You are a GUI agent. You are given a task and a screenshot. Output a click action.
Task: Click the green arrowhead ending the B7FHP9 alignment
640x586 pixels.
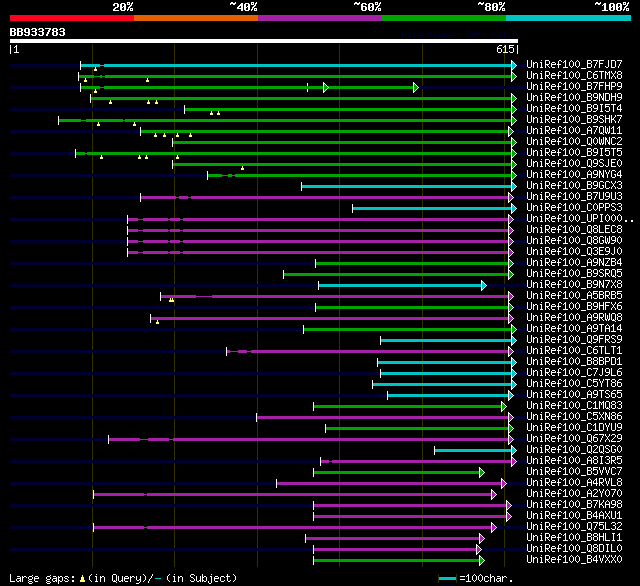(416, 87)
